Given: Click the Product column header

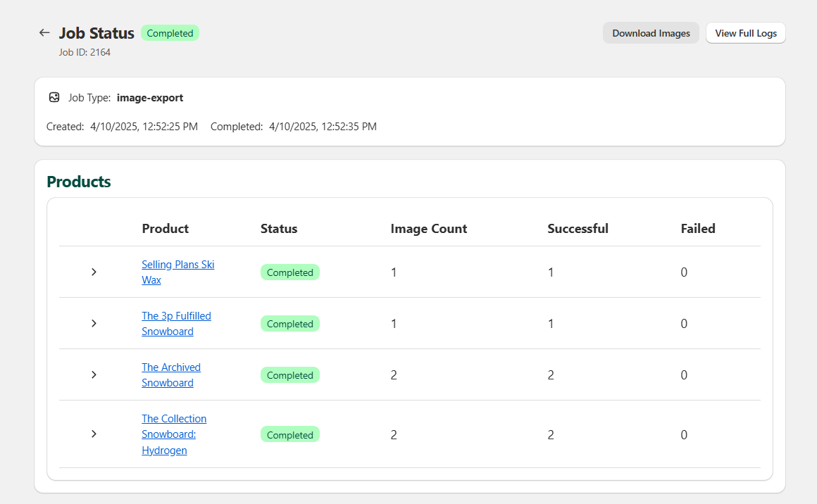Looking at the screenshot, I should click(x=165, y=229).
